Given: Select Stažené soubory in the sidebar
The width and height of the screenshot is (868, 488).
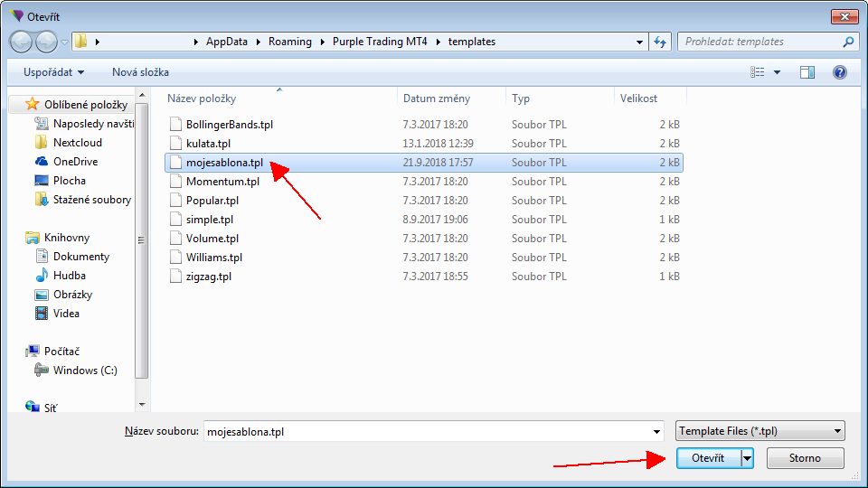Looking at the screenshot, I should 92,200.
